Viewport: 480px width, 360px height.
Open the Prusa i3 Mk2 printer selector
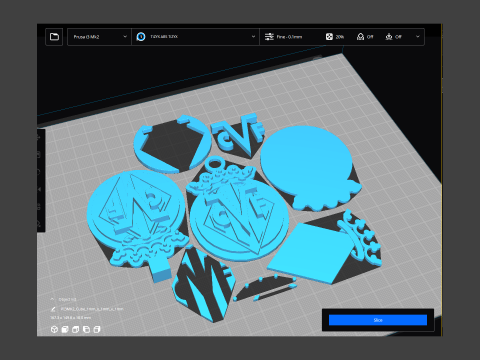coord(99,37)
